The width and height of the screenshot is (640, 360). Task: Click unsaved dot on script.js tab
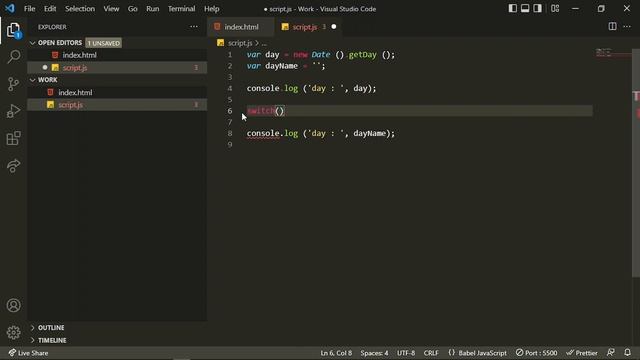tap(333, 27)
